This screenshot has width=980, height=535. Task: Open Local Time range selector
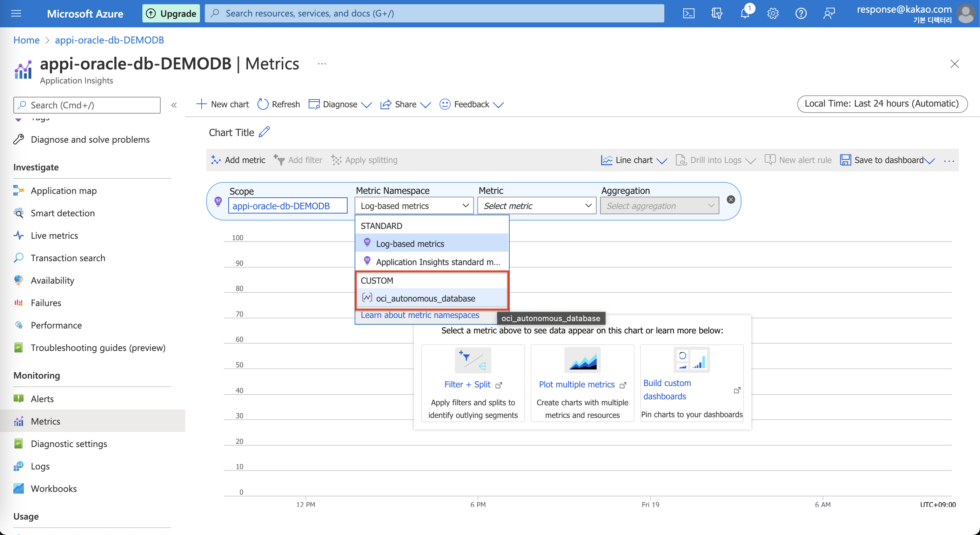[x=882, y=104]
